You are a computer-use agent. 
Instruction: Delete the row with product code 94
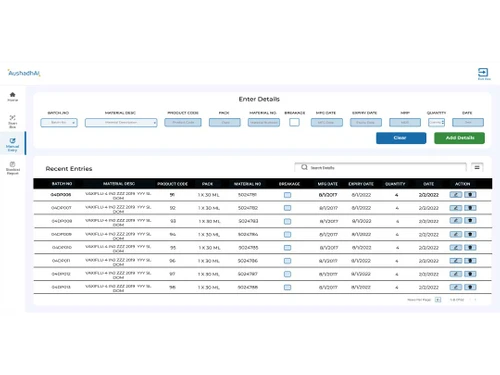470,234
